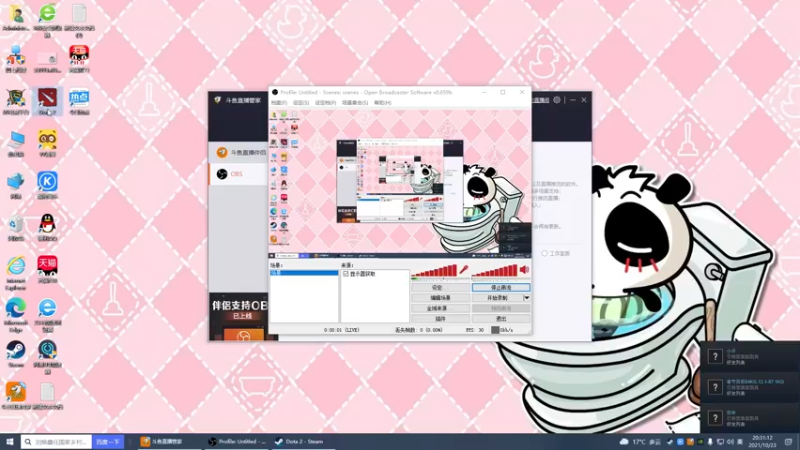
Task: Mute the desktop speaker icon in OBS
Action: point(524,269)
